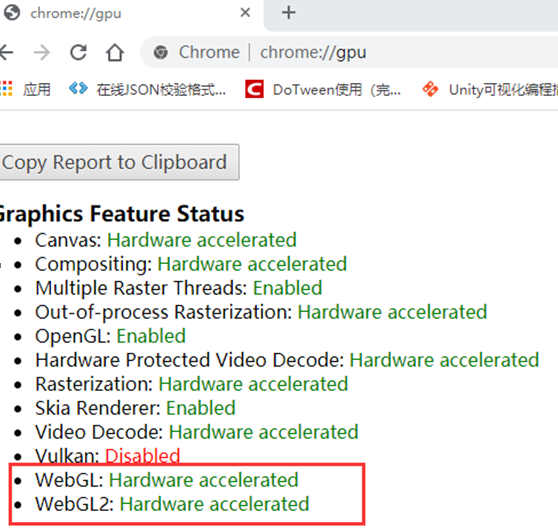
Task: Open a new browser tab
Action: click(x=289, y=13)
